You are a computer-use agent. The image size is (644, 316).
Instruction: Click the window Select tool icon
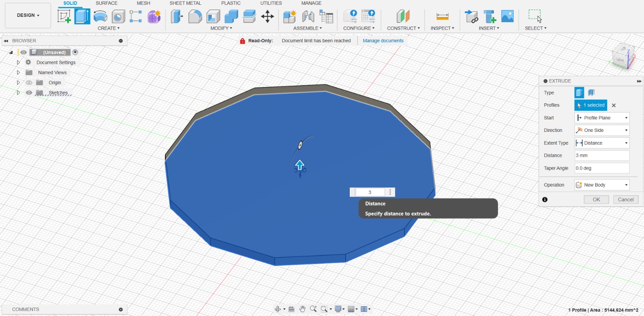pyautogui.click(x=535, y=16)
